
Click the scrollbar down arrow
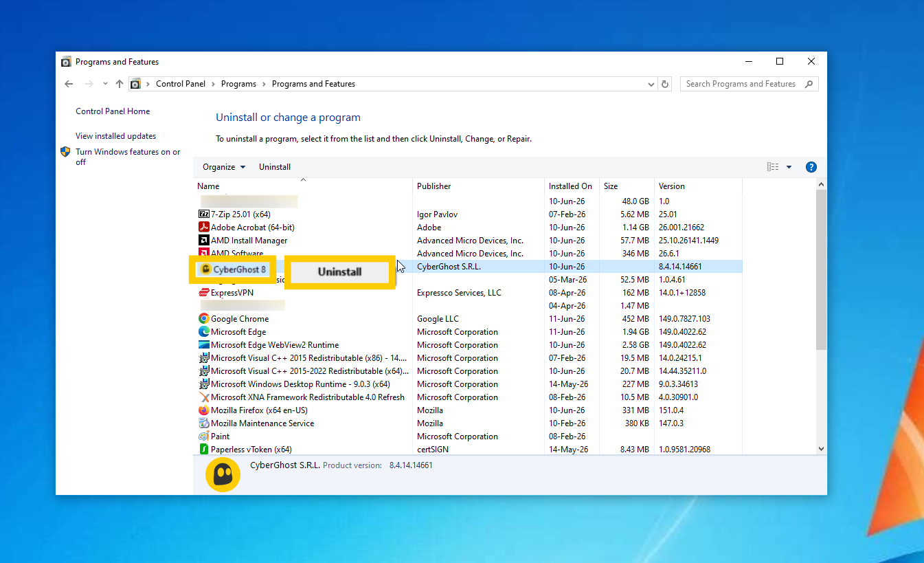coord(821,449)
